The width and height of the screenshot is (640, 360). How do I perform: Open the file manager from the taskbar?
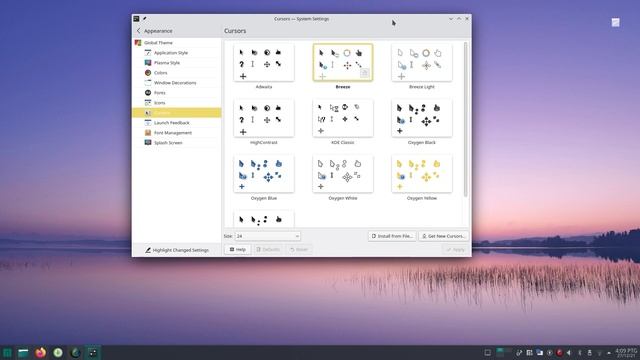[23, 353]
